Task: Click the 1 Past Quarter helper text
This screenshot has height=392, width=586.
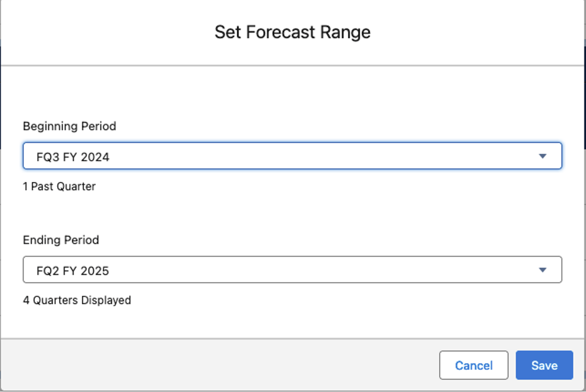Action: pos(59,186)
